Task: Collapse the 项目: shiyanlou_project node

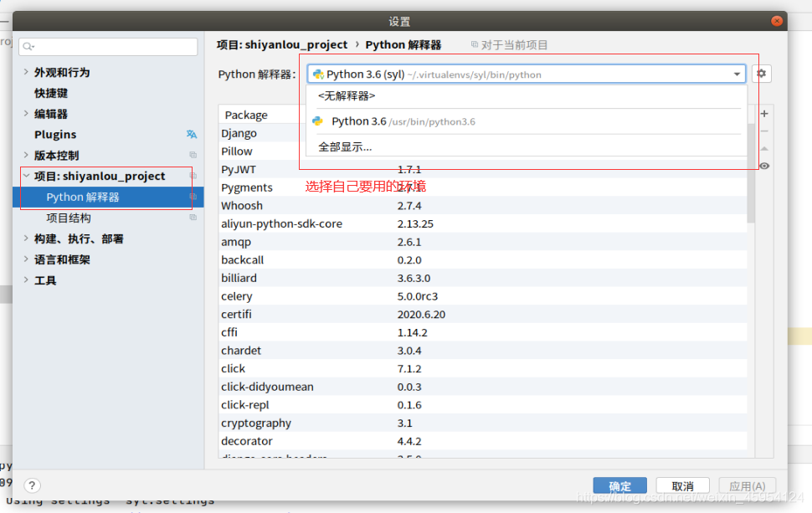Action: coord(26,177)
